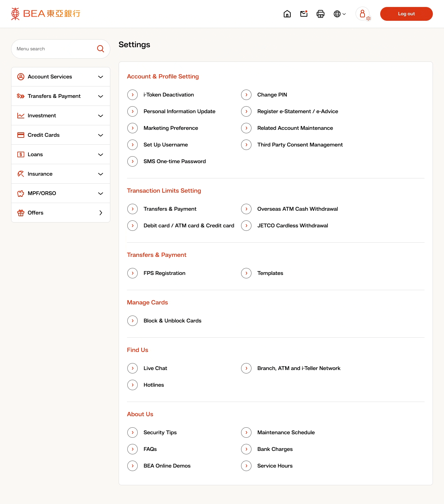
Task: Click the BEA bank logo
Action: (x=46, y=14)
